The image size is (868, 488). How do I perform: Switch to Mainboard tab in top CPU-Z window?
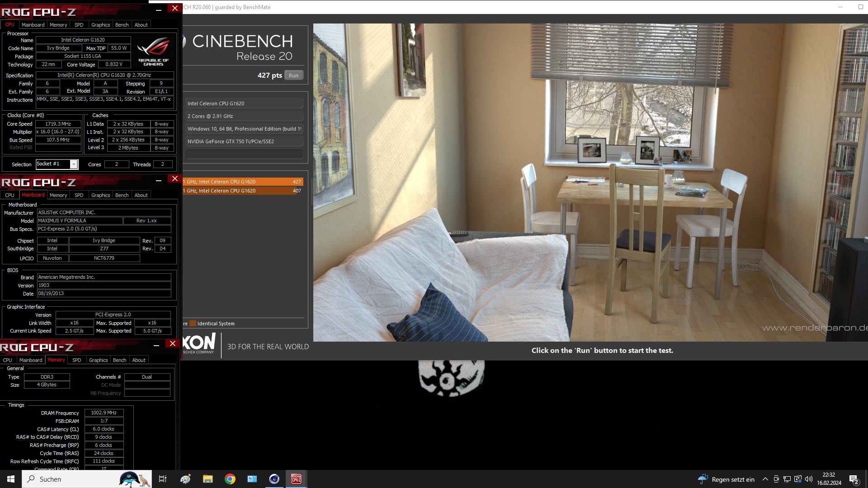click(33, 25)
